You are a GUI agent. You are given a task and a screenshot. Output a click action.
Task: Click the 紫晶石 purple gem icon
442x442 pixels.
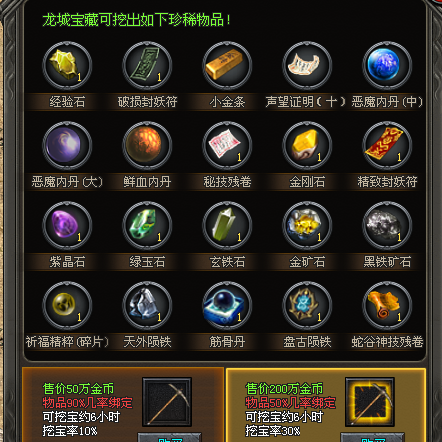[67, 225]
